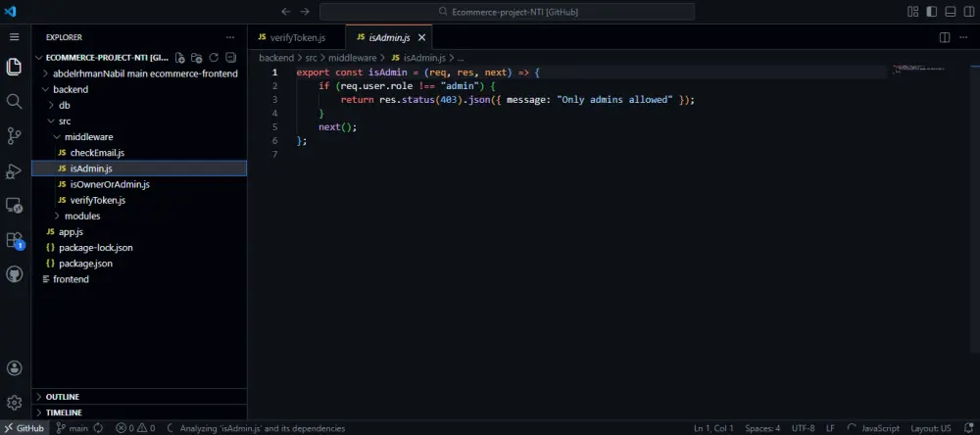
Task: Expand the TIMELINE section
Action: coord(139,412)
